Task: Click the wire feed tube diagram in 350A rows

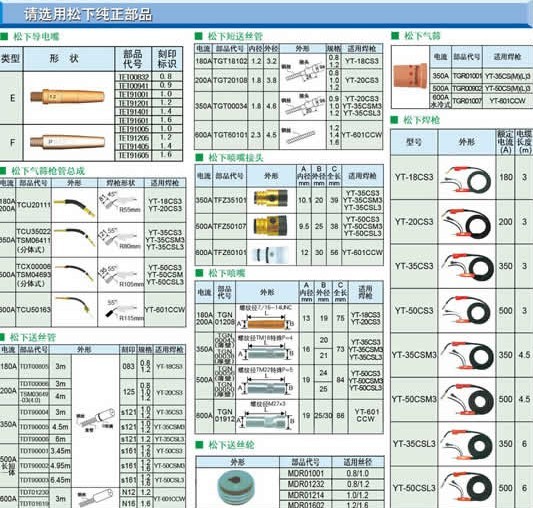Action: pyautogui.click(x=95, y=420)
